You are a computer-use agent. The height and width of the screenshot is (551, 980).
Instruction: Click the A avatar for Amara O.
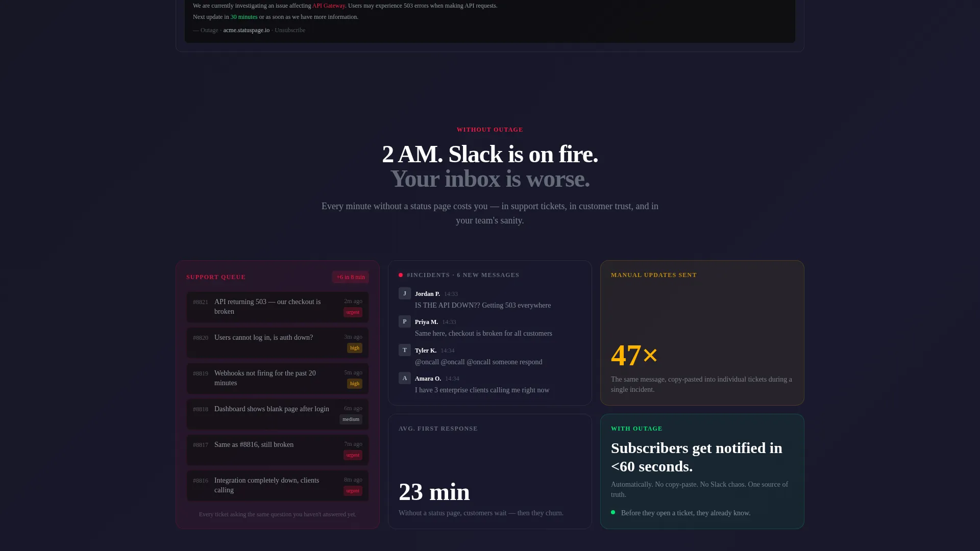tap(405, 378)
